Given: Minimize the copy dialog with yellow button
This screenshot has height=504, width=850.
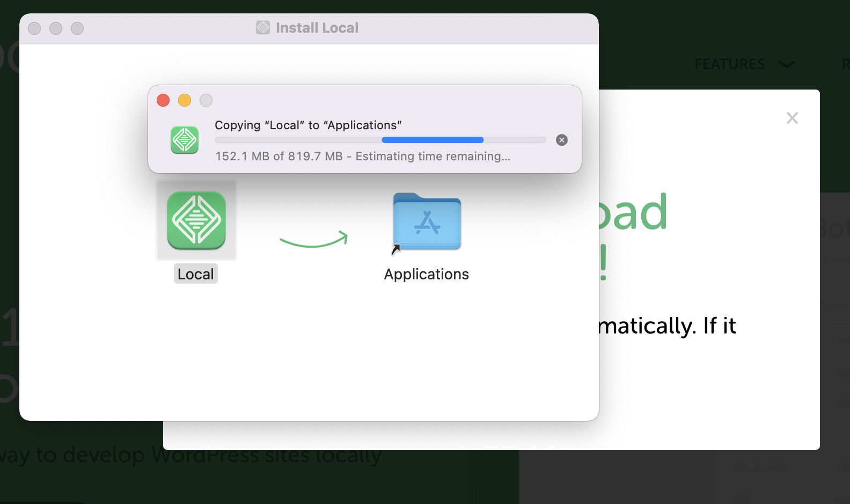Looking at the screenshot, I should pyautogui.click(x=185, y=100).
